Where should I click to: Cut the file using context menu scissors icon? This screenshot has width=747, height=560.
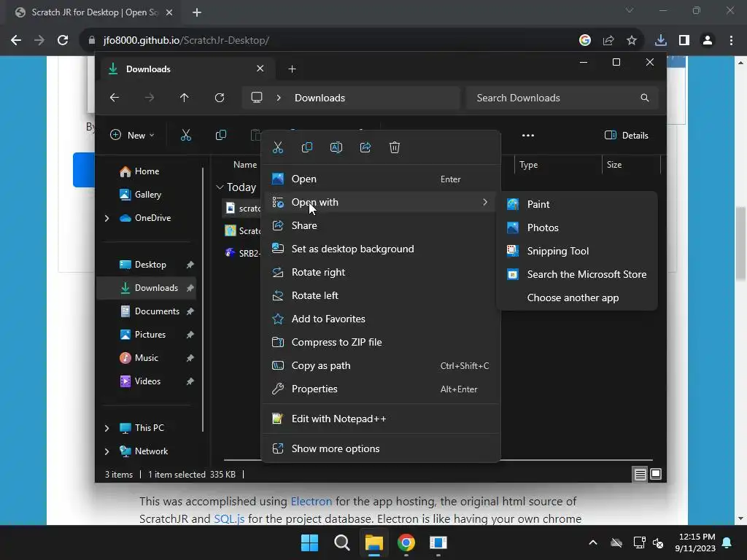pos(278,147)
